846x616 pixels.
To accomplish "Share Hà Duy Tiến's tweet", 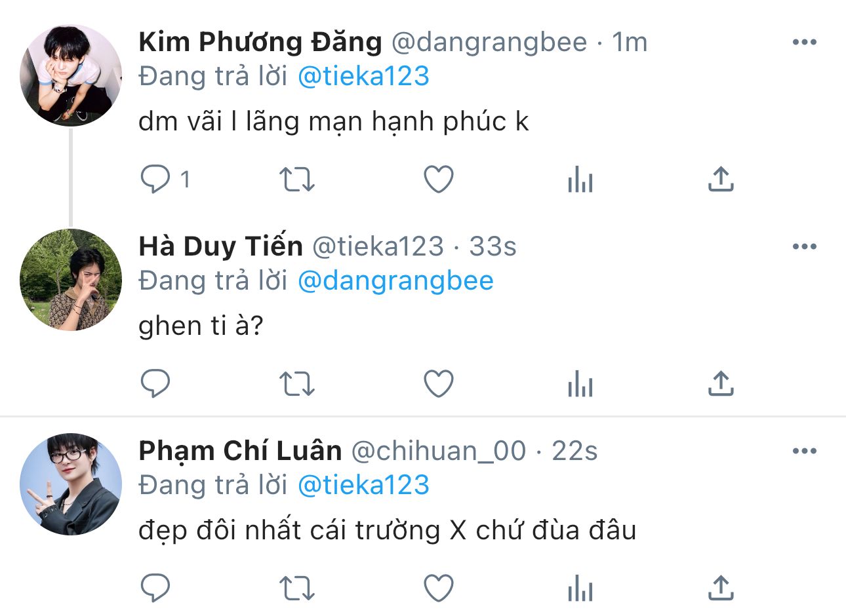I will pos(721,383).
